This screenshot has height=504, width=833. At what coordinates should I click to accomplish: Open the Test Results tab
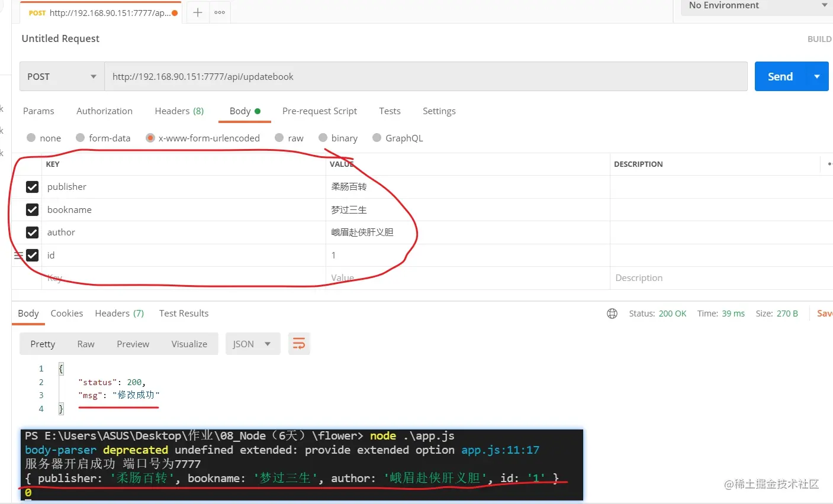pos(184,314)
